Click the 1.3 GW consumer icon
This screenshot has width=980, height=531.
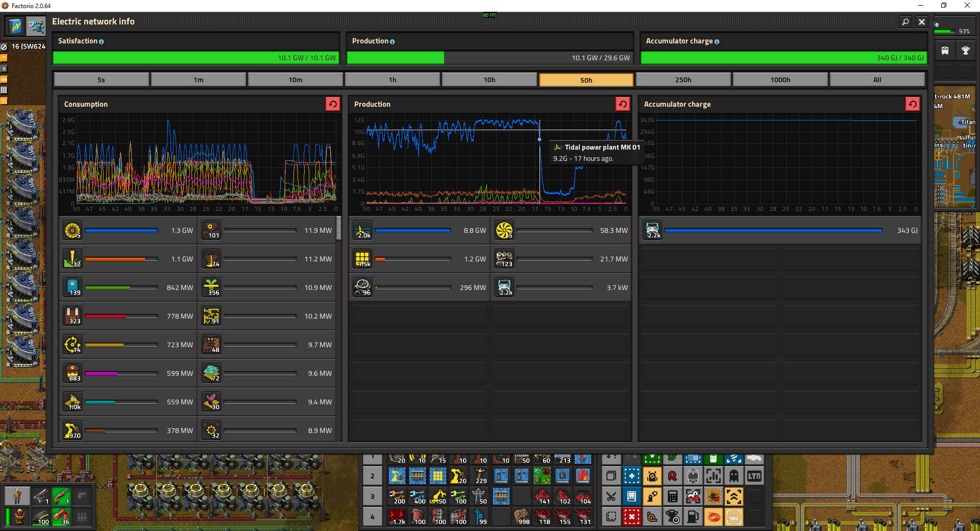pyautogui.click(x=72, y=231)
